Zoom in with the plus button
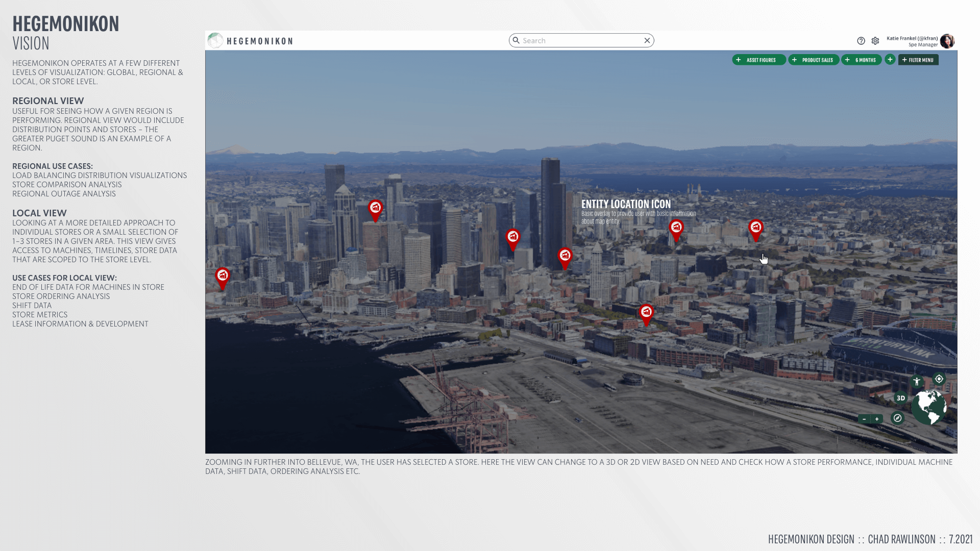The image size is (980, 551). tap(877, 419)
